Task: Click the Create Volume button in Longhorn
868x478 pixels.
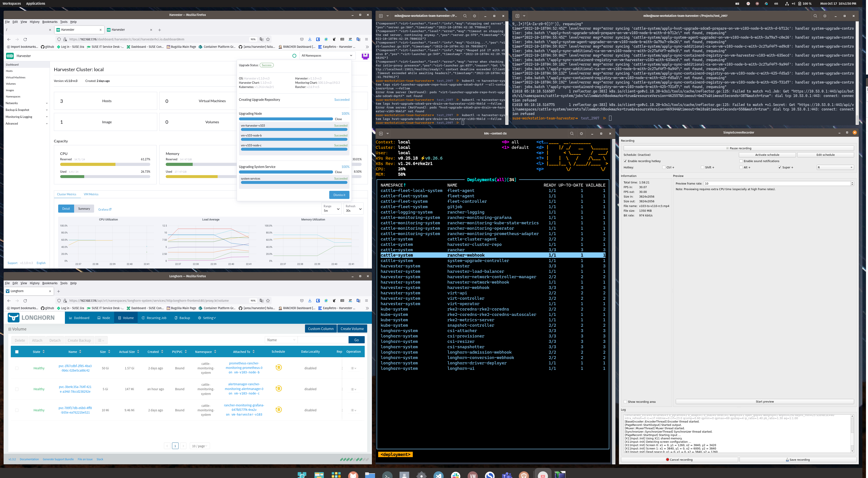Action: pos(352,328)
